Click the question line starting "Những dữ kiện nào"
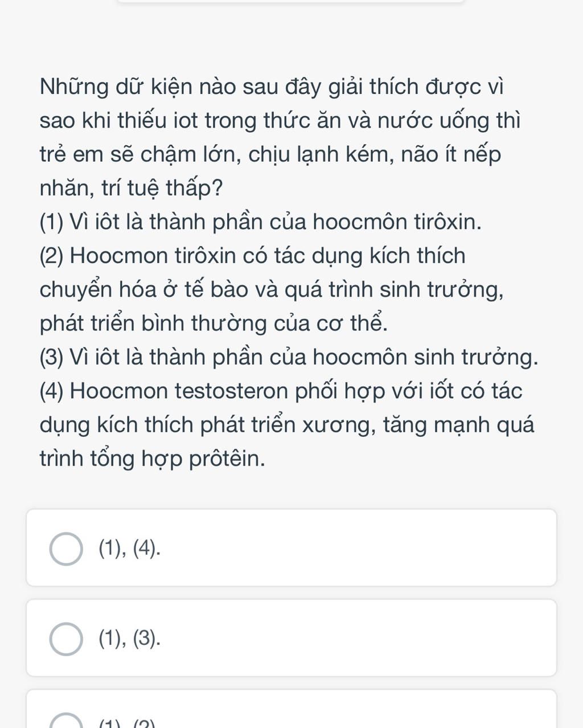 (272, 87)
